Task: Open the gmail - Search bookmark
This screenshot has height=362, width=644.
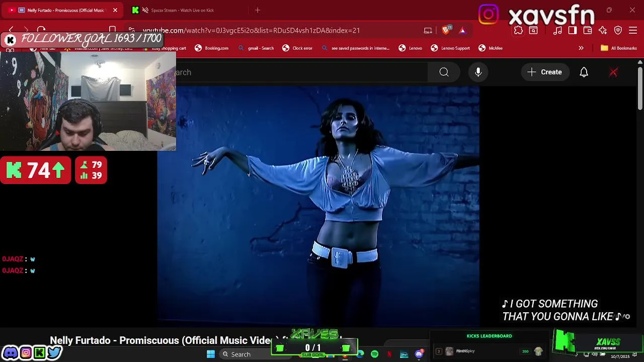Action: tap(256, 48)
